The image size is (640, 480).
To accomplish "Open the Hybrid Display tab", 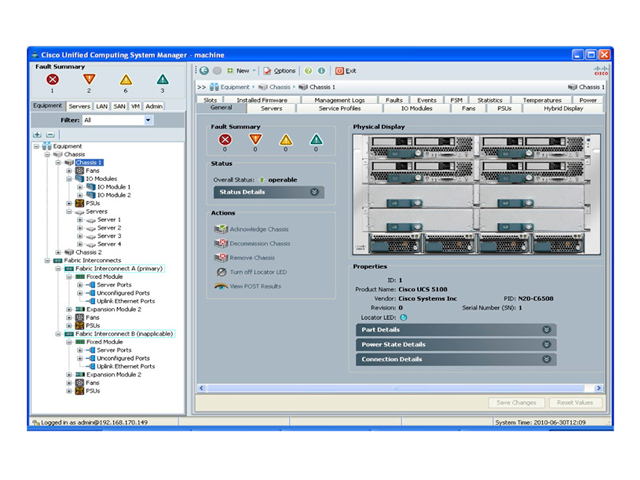I will pyautogui.click(x=563, y=109).
